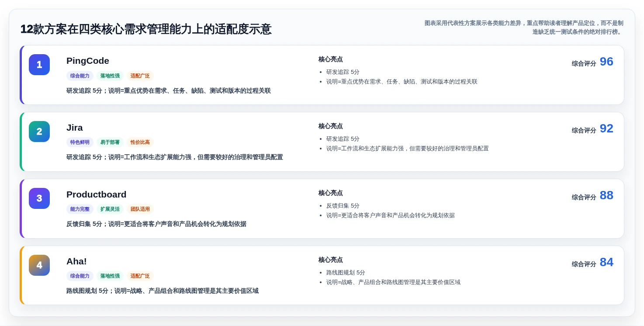644x326 pixels.
Task: Click Jira bullet about 工作流和生态扩展能力强
Action: (408, 149)
